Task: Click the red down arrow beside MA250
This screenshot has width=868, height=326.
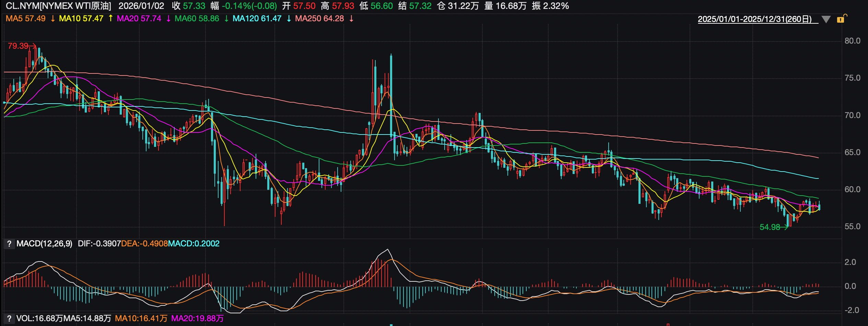Action: 351,19
